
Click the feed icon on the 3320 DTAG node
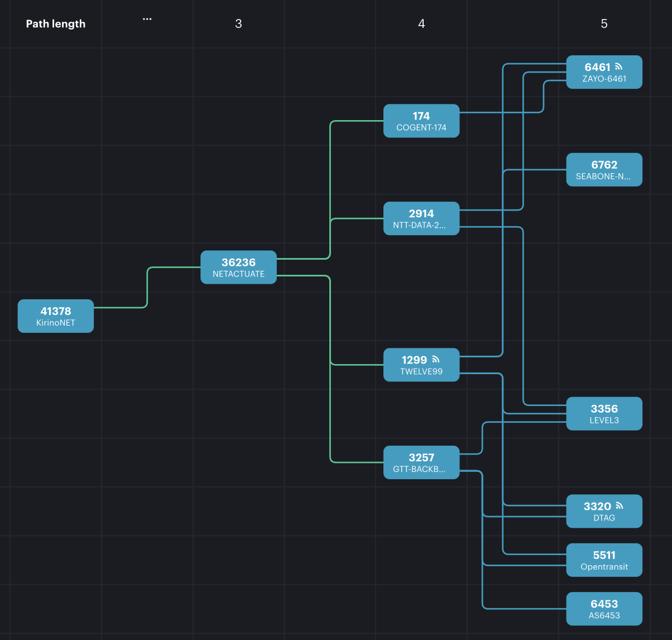pos(619,506)
